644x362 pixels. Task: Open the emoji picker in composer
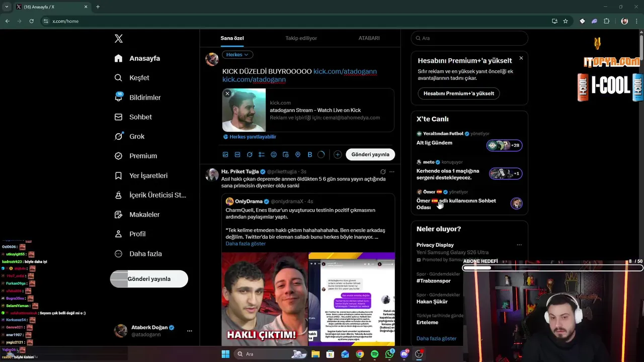click(274, 154)
